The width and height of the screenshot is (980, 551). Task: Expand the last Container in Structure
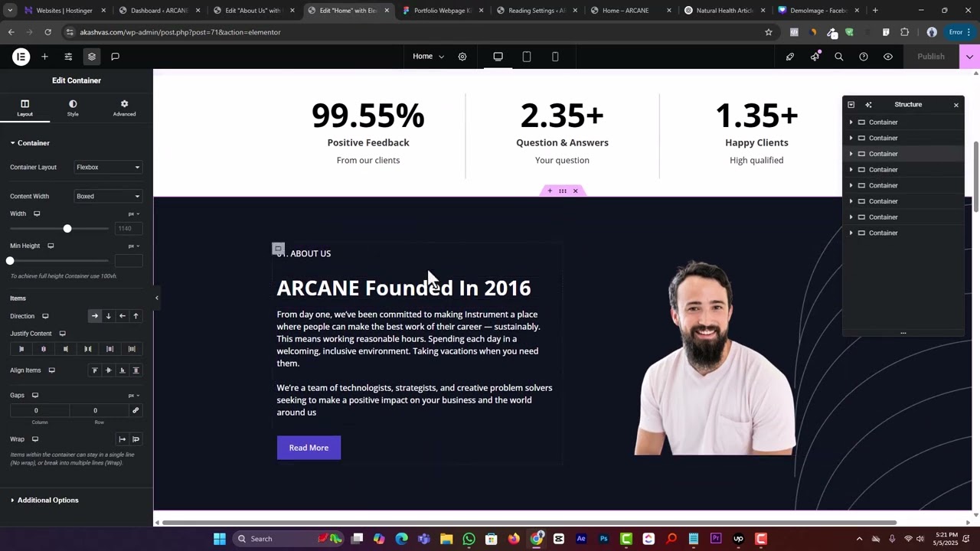click(851, 233)
